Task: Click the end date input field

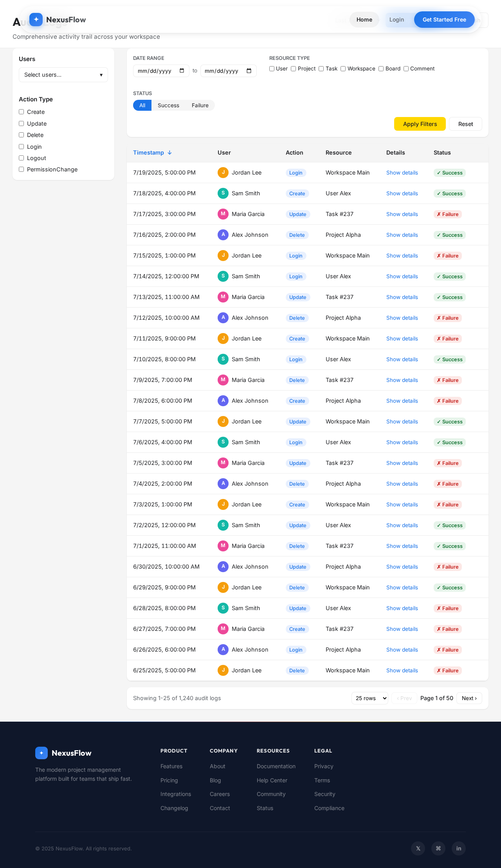Action: coord(229,71)
